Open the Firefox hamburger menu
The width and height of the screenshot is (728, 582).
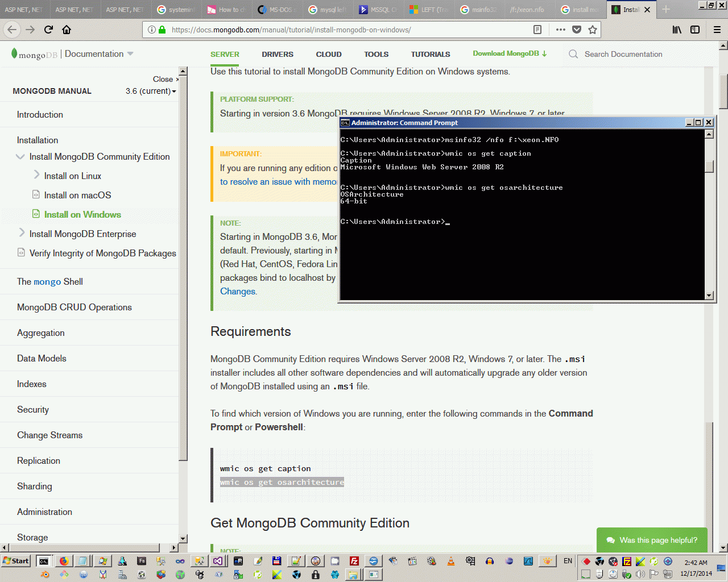click(x=717, y=30)
